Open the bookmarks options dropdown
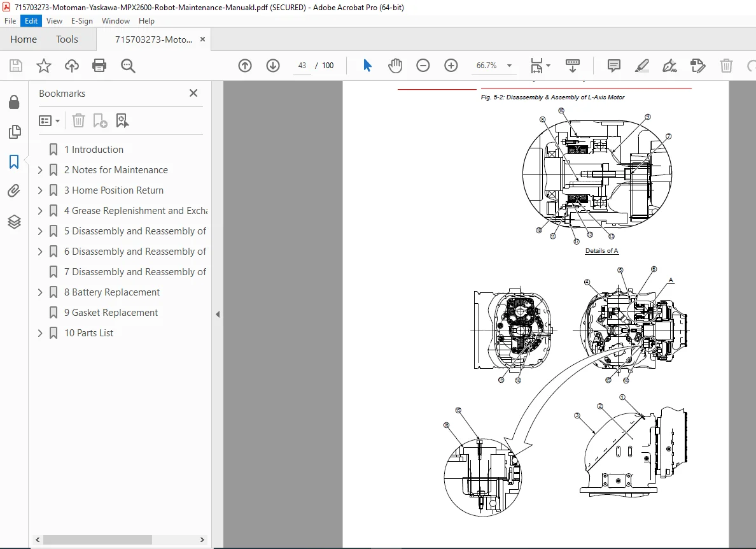 pos(49,120)
